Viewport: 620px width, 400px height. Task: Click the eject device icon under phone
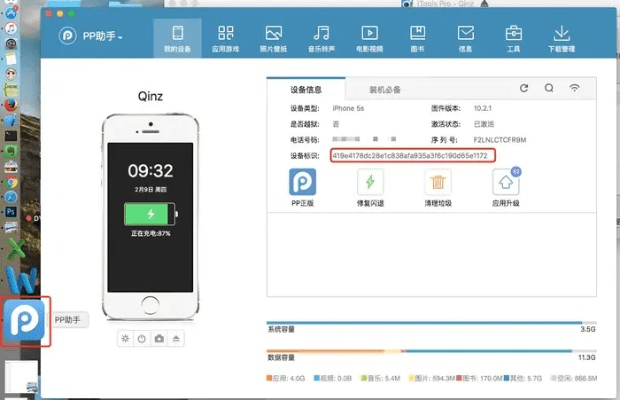(x=176, y=339)
